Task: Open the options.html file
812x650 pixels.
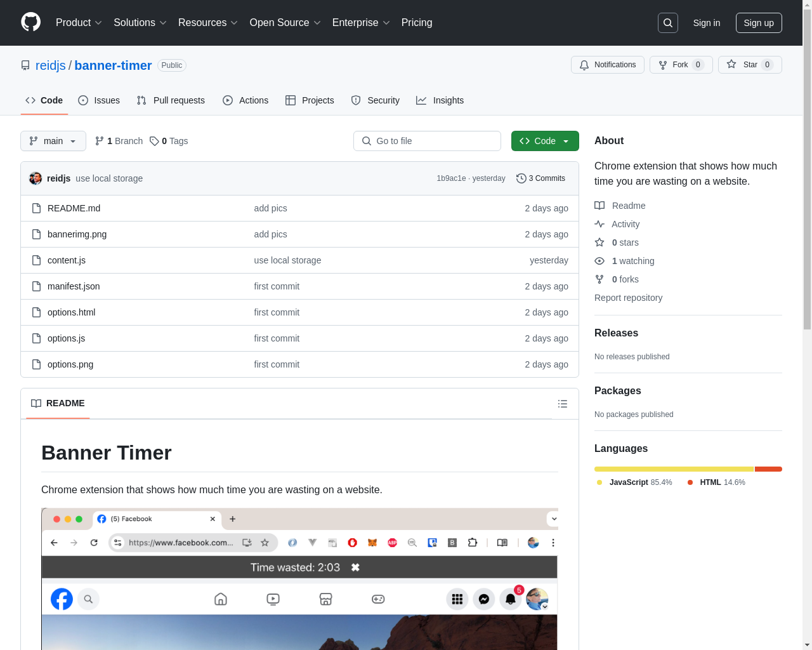Action: pos(71,312)
